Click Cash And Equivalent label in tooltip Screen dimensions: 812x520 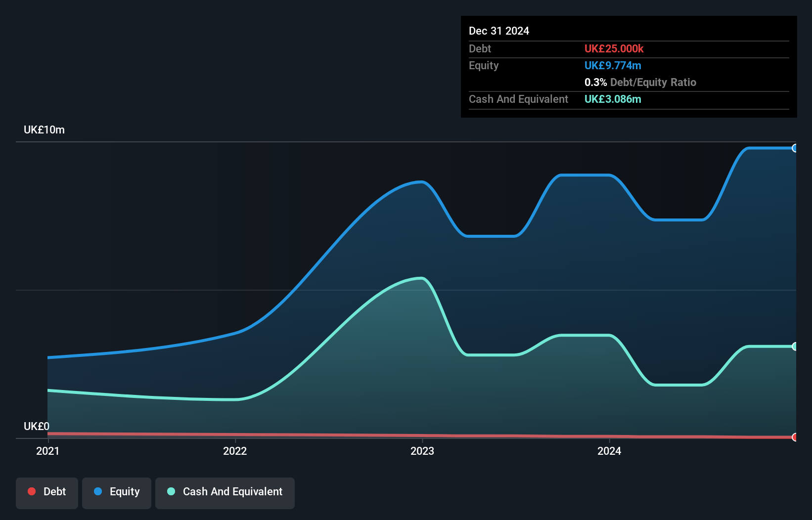coord(518,99)
